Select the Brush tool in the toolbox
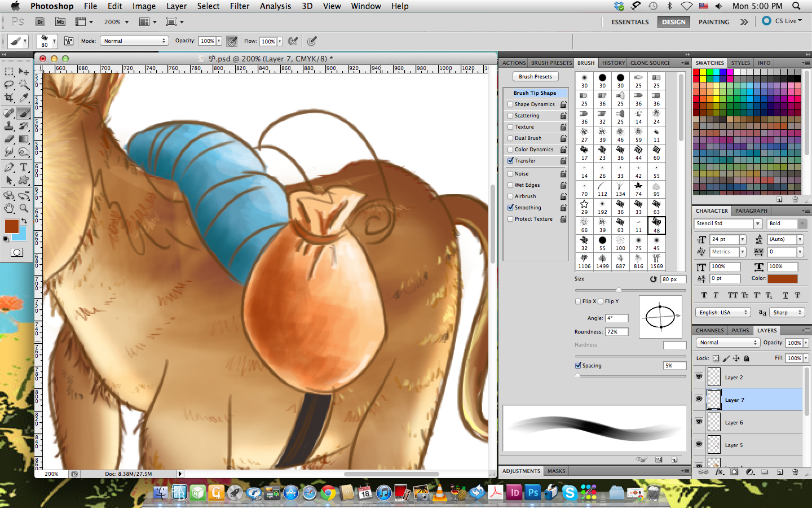 [24, 113]
